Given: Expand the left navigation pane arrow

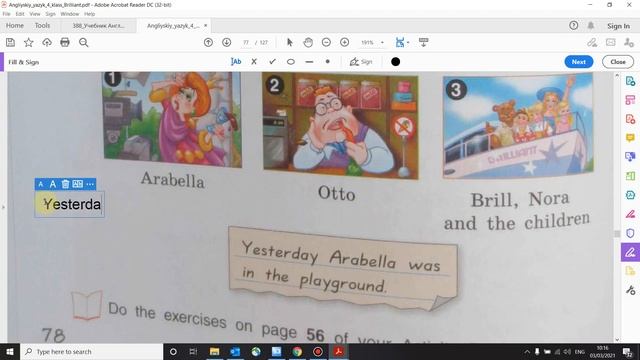Looking at the screenshot, I should click(x=3, y=208).
